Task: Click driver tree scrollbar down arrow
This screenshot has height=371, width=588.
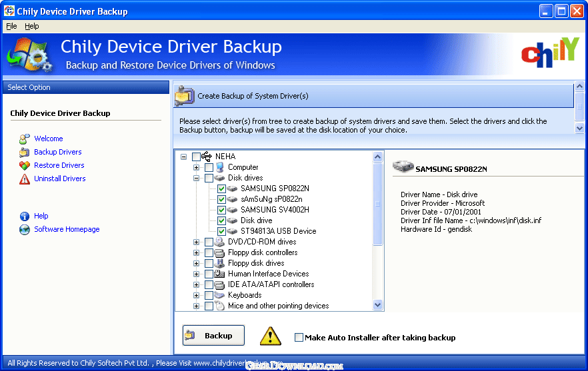Action: pyautogui.click(x=377, y=305)
